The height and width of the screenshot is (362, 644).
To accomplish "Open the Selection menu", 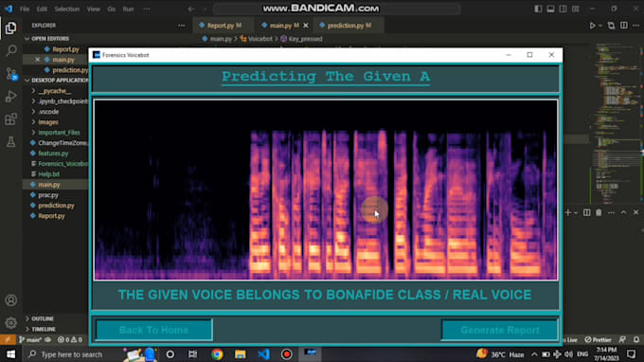I will pos(67,9).
